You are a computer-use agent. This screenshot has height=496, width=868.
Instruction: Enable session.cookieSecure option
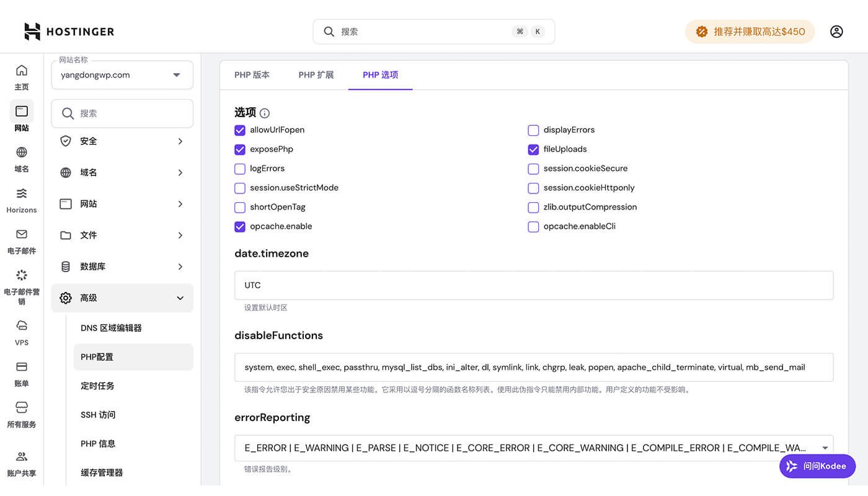533,169
